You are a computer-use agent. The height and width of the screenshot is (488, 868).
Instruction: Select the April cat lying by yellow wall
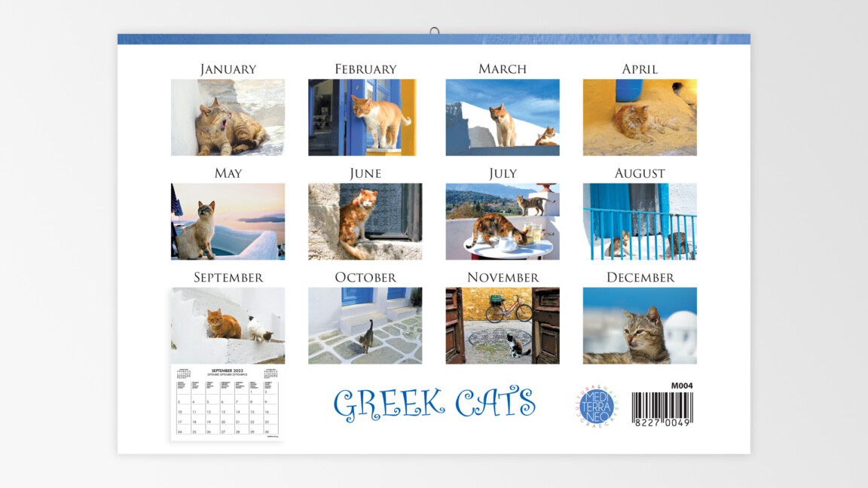pos(640,117)
